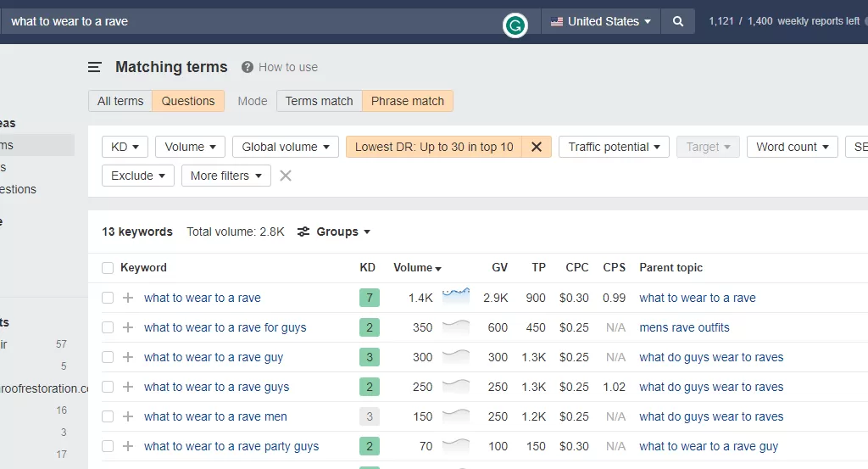Screen dimensions: 868x469
Task: Open parent topic link 'what to wear to a rave guy'
Action: pos(709,446)
